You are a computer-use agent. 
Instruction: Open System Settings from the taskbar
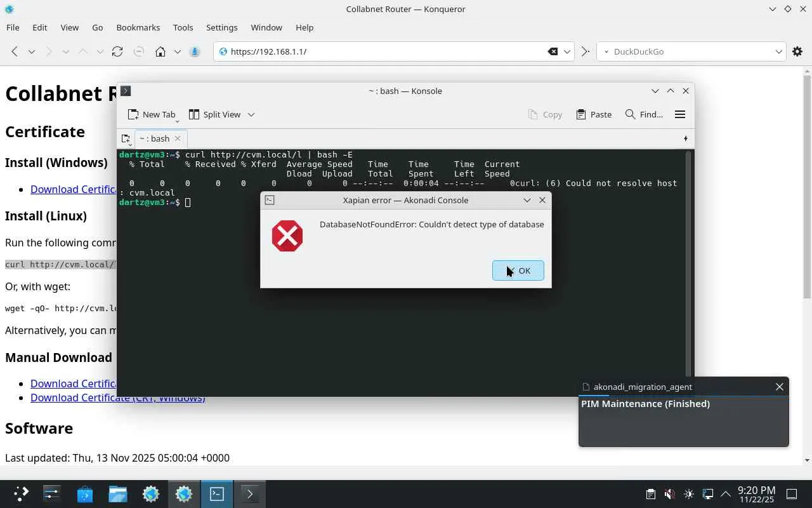click(51, 493)
